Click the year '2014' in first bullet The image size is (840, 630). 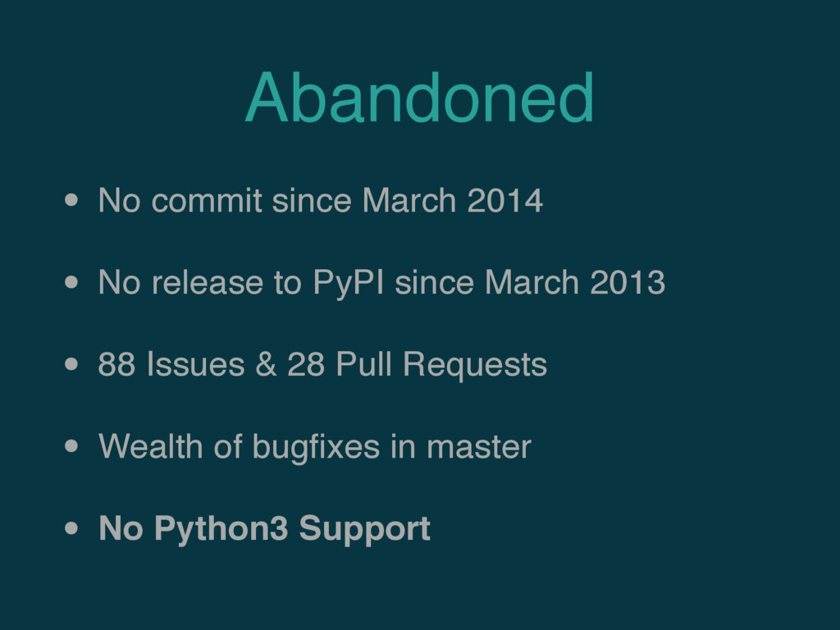pyautogui.click(x=505, y=201)
